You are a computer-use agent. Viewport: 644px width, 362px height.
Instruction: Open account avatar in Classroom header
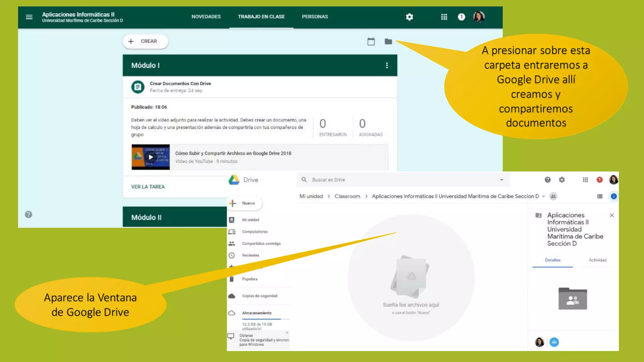pyautogui.click(x=479, y=17)
